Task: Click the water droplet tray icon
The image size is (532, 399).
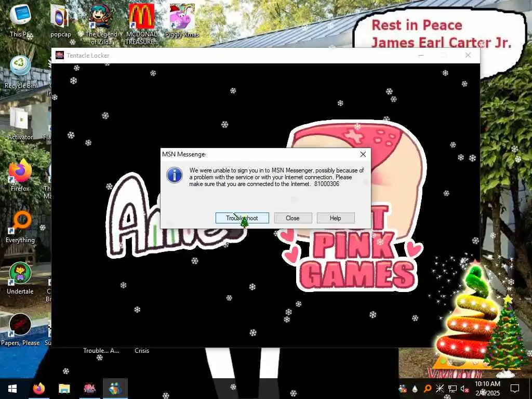Action: point(415,389)
